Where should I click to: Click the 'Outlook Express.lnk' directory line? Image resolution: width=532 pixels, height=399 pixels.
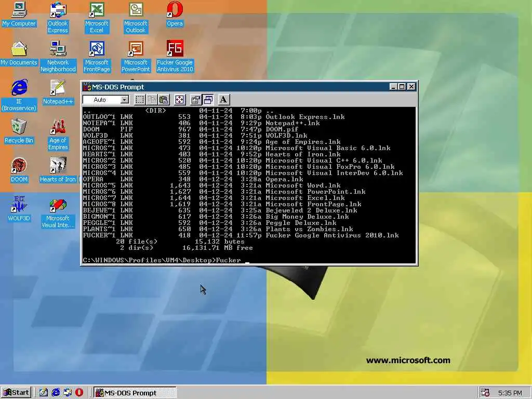tap(214, 117)
